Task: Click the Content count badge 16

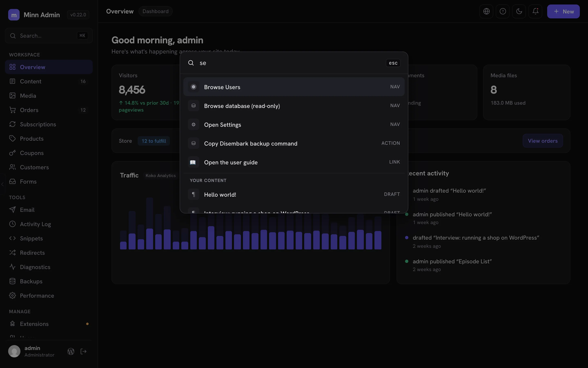Action: coord(83,81)
